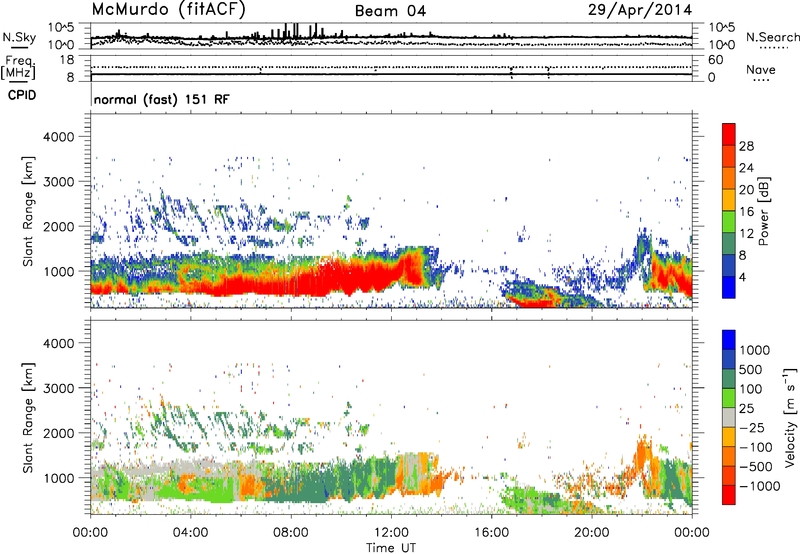
Task: Click the "500" tick on Velocity colorbar
Action: [751, 369]
